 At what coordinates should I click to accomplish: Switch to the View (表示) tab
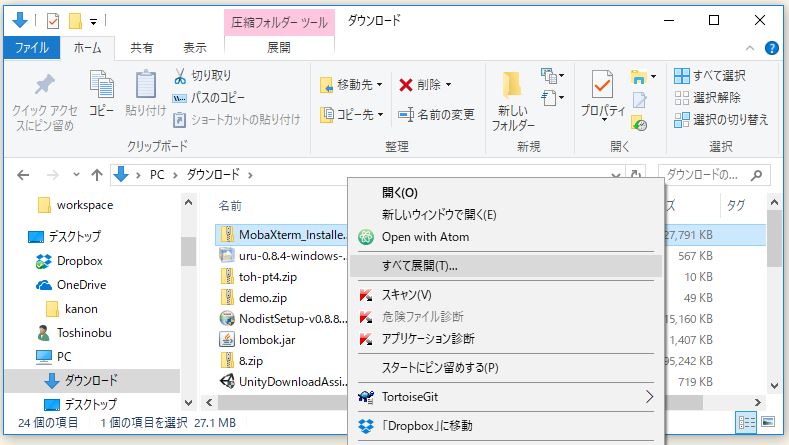point(195,48)
